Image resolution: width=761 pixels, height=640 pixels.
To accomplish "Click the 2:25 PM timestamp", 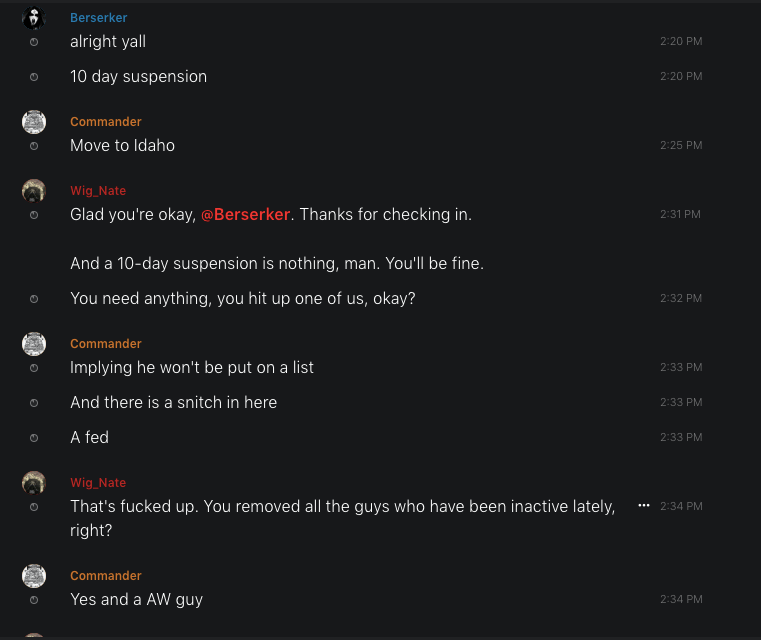I will pyautogui.click(x=681, y=146).
